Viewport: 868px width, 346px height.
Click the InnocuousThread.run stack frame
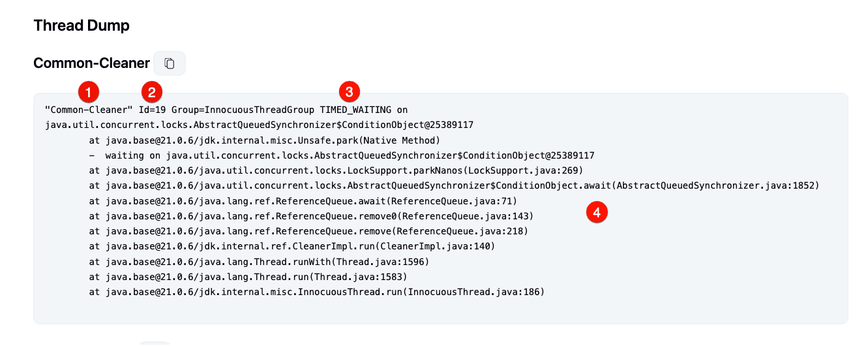[x=316, y=292]
